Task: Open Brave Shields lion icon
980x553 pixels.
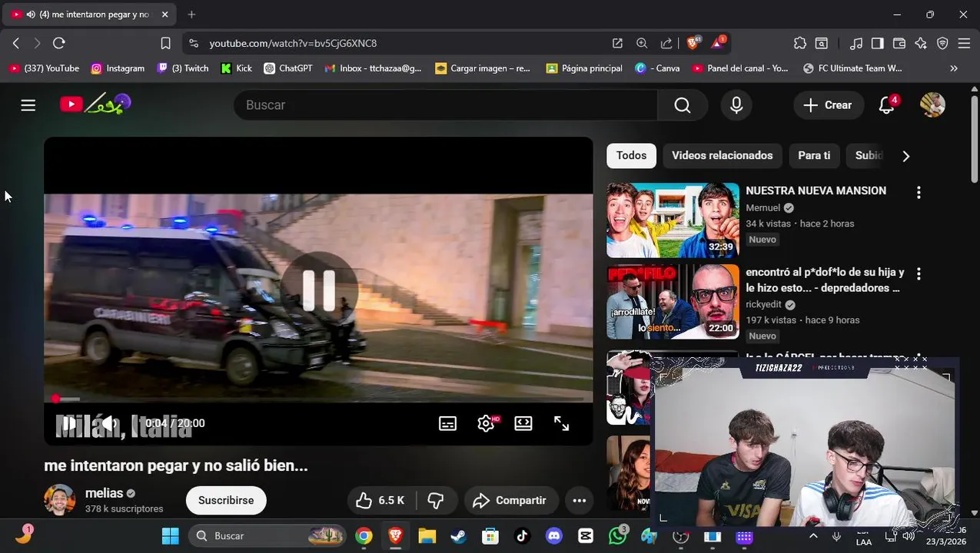Action: [693, 43]
